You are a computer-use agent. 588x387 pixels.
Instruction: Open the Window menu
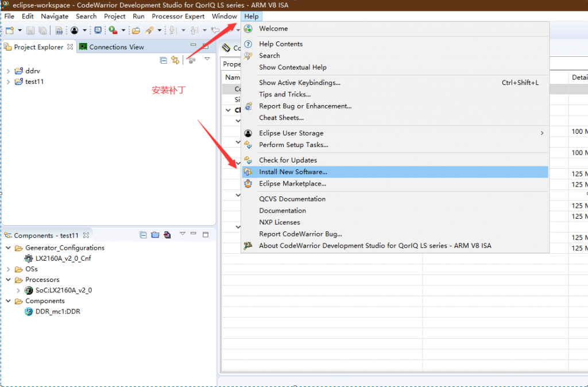click(225, 17)
